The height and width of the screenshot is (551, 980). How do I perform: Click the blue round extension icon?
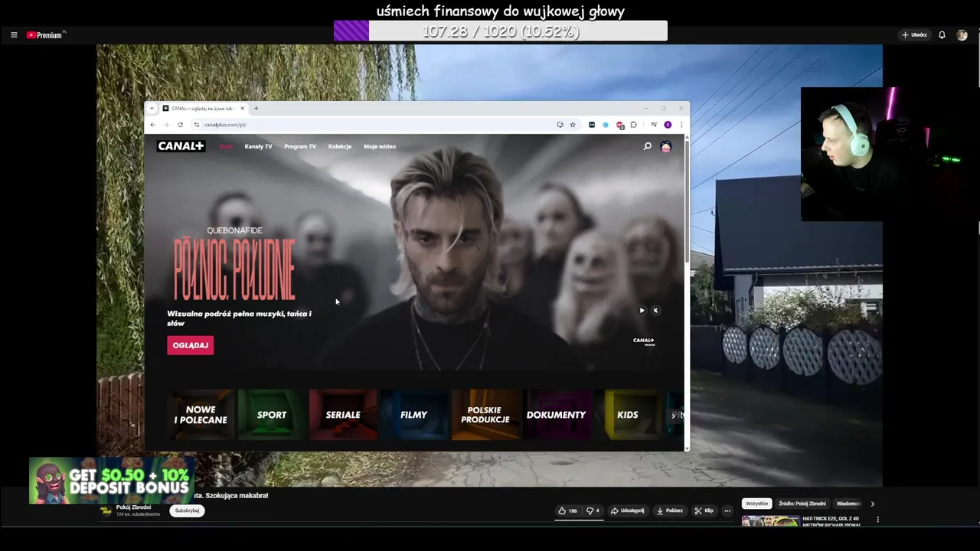point(606,125)
